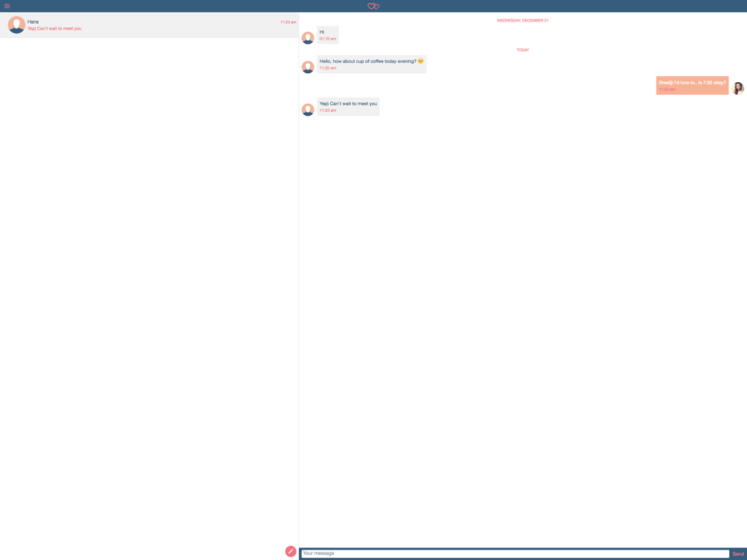Click the avatar beside the "Hi" message
This screenshot has height=560, width=747.
pyautogui.click(x=308, y=37)
